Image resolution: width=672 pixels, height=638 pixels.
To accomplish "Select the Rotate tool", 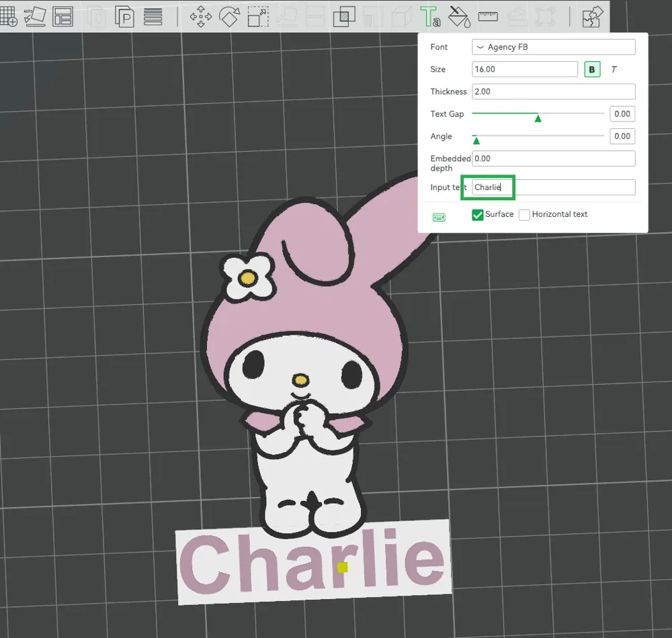I will point(229,17).
